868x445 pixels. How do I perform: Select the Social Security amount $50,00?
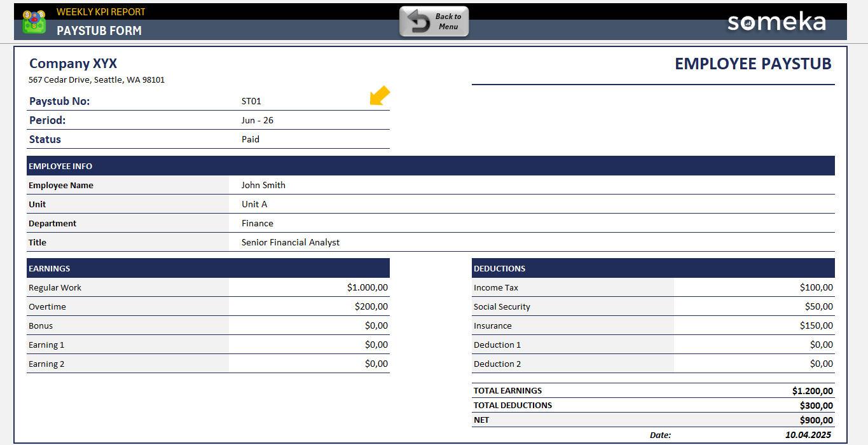(818, 306)
